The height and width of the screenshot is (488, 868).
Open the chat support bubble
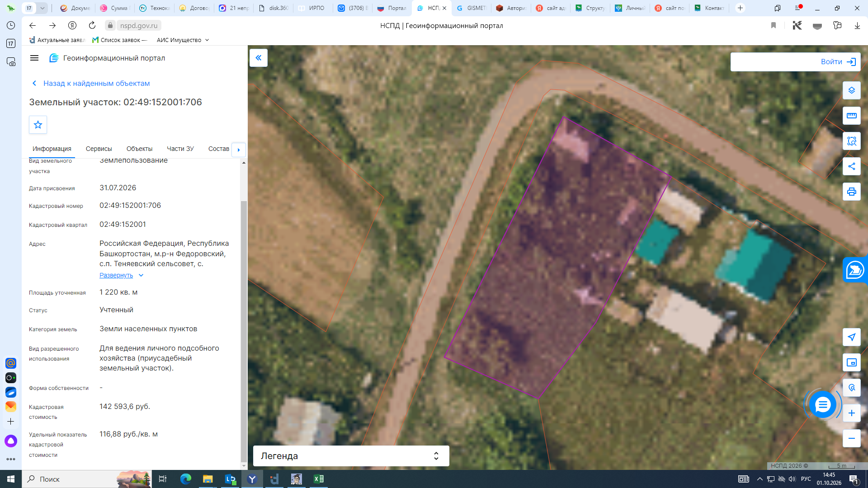click(x=823, y=404)
